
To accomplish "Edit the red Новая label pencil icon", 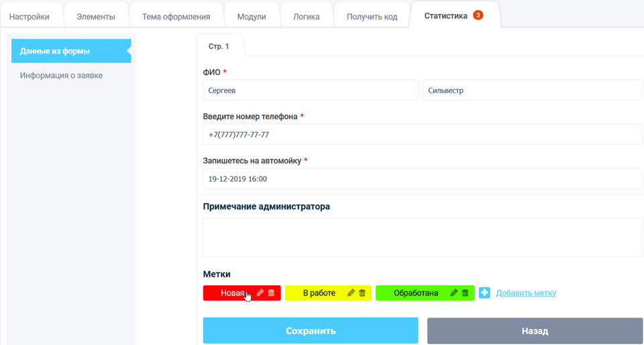I will [260, 293].
